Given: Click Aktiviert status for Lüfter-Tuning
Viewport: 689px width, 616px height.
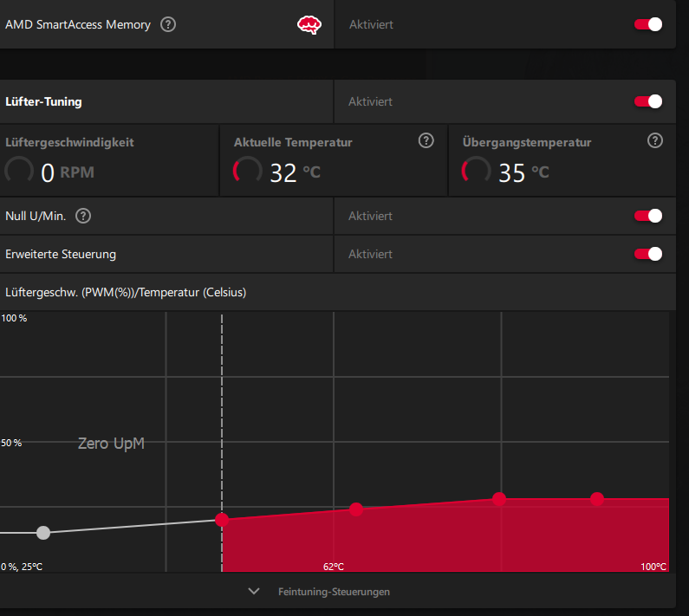Looking at the screenshot, I should [x=370, y=101].
